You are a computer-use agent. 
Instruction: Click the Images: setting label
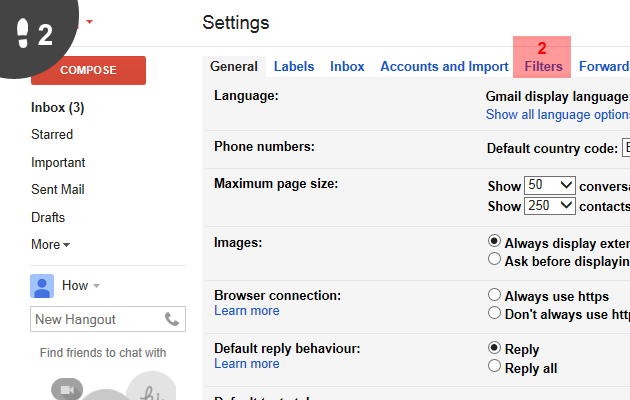click(238, 243)
